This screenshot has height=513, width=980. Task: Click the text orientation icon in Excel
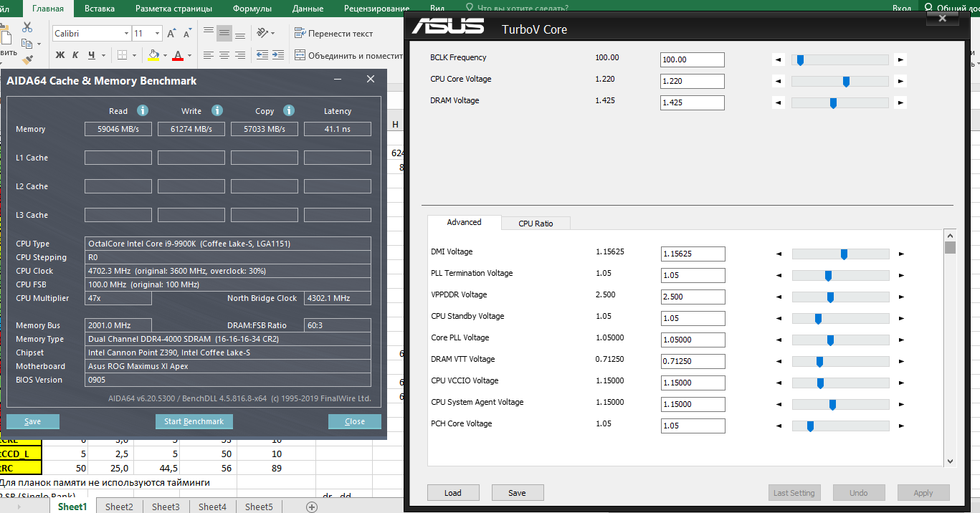pyautogui.click(x=262, y=33)
